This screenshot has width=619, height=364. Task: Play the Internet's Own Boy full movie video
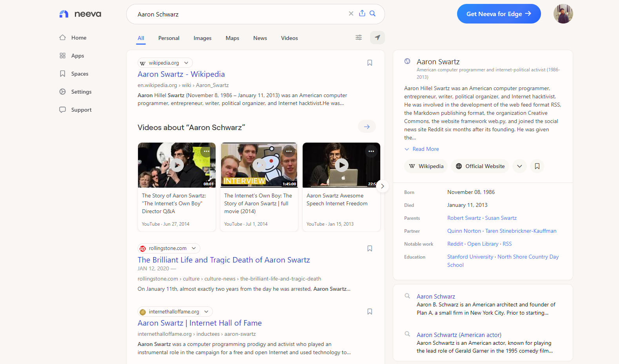coord(259,165)
